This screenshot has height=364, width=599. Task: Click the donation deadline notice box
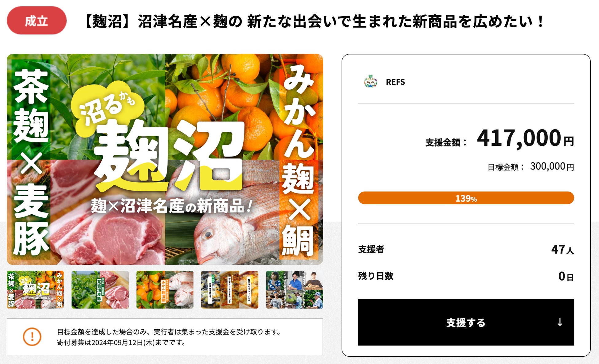click(165, 337)
